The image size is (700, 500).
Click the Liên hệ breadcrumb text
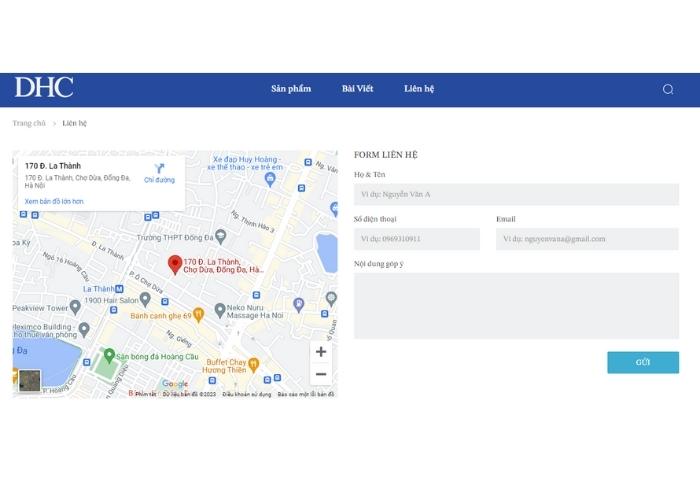(x=75, y=123)
